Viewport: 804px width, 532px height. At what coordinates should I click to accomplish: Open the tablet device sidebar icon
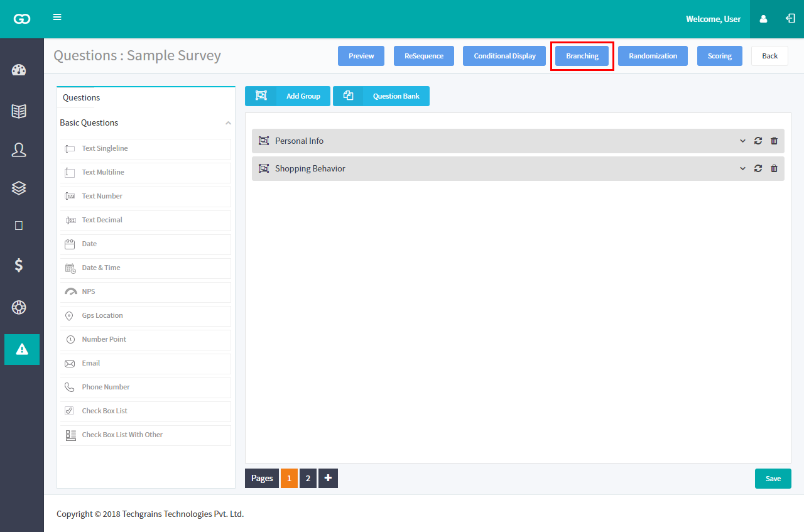(19, 225)
